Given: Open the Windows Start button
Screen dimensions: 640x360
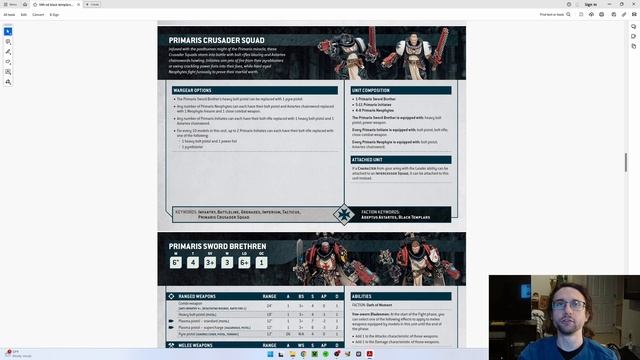Looking at the screenshot, I should (x=270, y=354).
